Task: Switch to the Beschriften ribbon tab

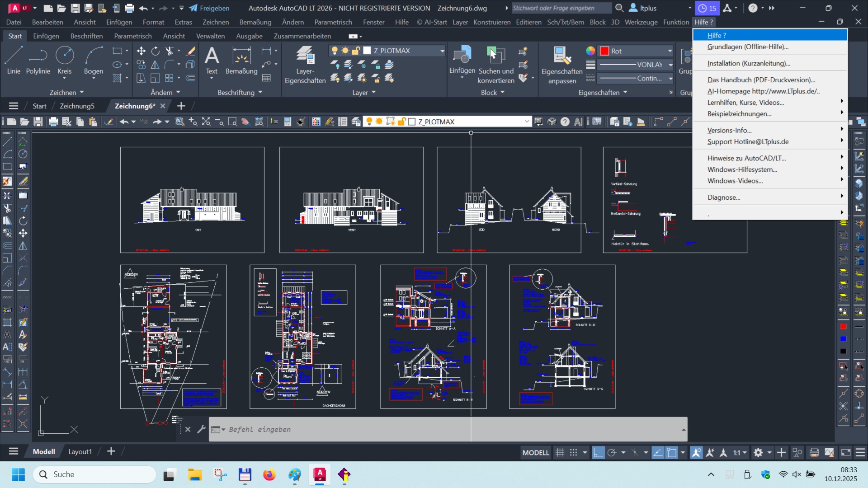Action: pyautogui.click(x=86, y=36)
